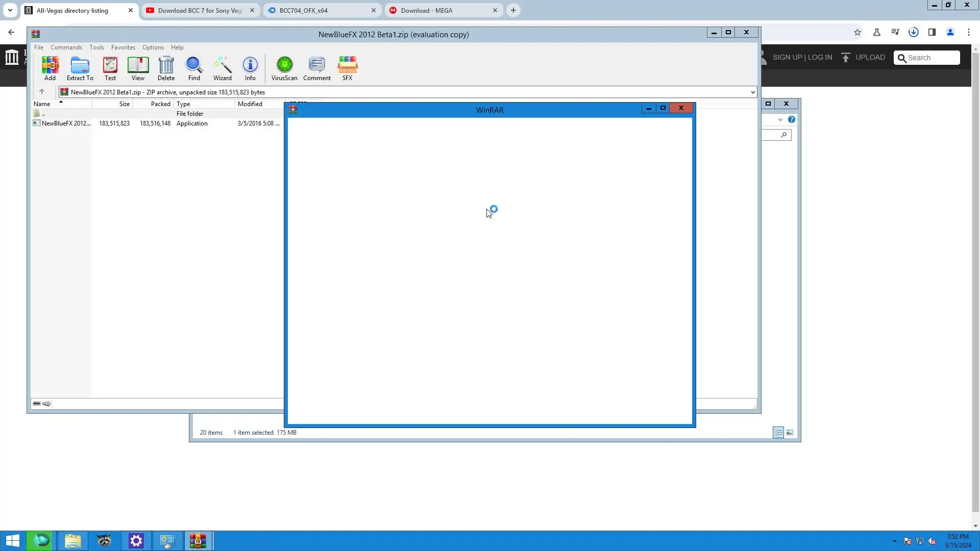The width and height of the screenshot is (980, 551).
Task: Run the Test archive tool
Action: point(110,68)
